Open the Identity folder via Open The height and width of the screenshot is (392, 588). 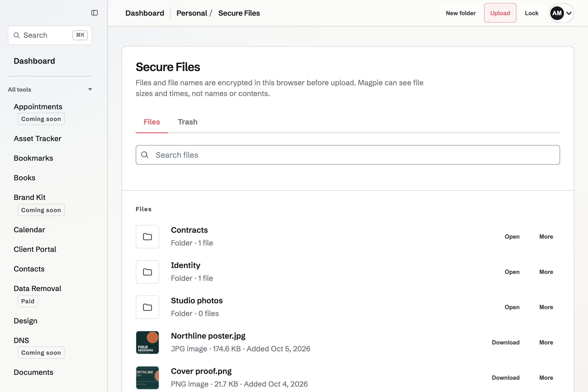(512, 272)
